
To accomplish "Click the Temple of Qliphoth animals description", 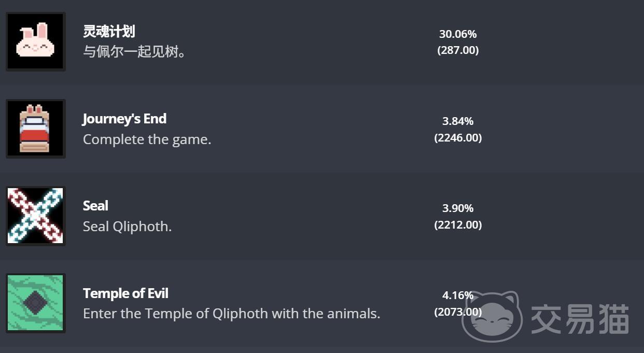I will point(231,314).
